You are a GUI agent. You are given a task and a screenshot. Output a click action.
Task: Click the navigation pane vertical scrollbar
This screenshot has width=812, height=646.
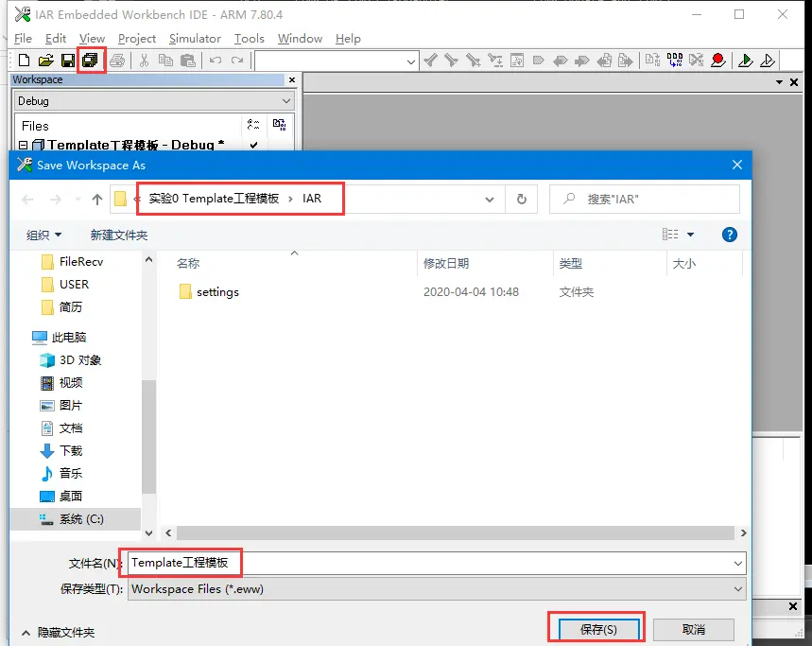[x=148, y=437]
